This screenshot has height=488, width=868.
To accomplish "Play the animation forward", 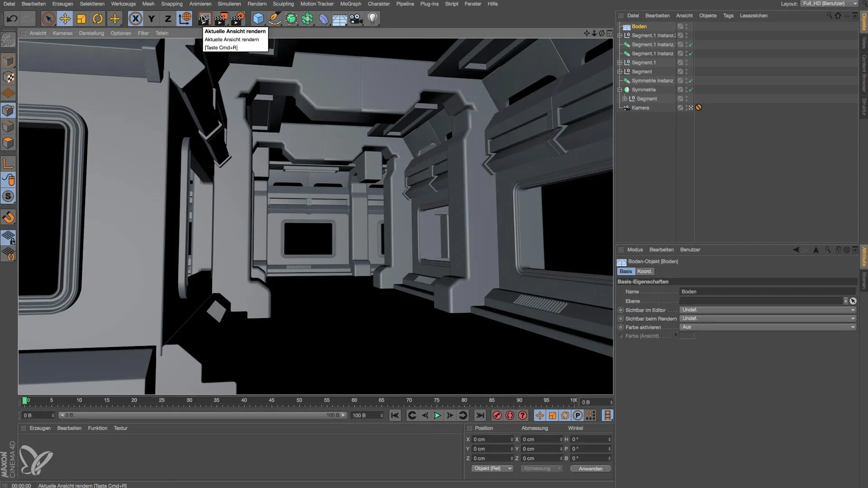I will 437,415.
